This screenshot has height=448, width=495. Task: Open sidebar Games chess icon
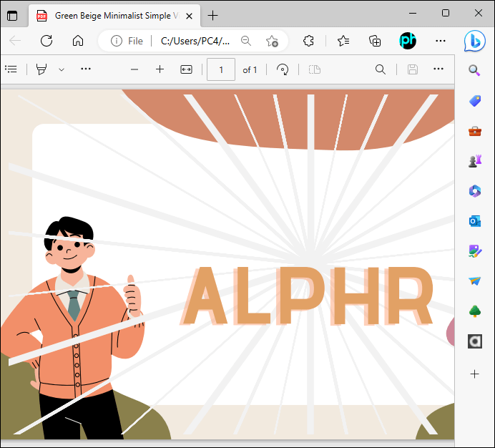click(x=475, y=161)
